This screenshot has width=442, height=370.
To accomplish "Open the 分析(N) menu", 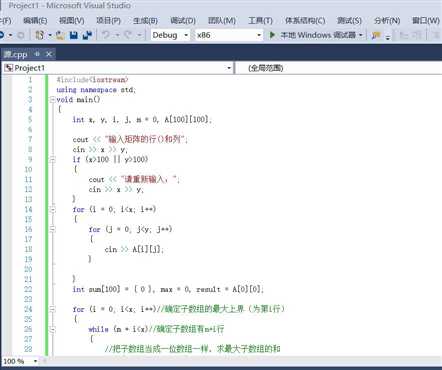I will (387, 21).
